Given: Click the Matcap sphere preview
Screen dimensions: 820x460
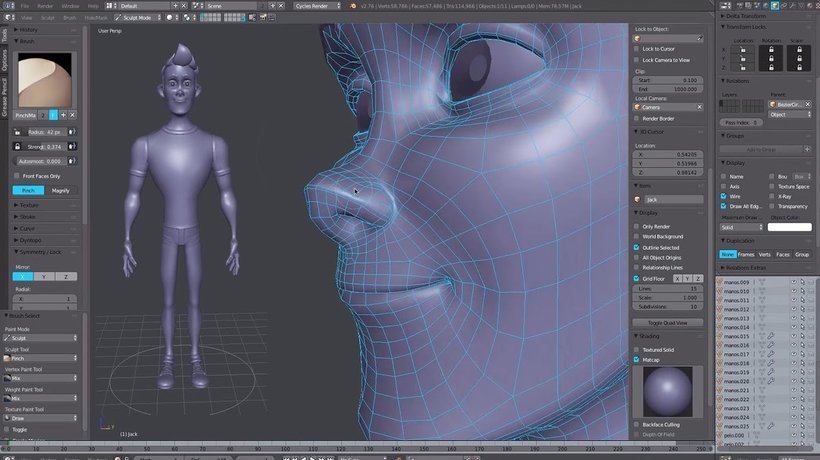Looking at the screenshot, I should 668,392.
